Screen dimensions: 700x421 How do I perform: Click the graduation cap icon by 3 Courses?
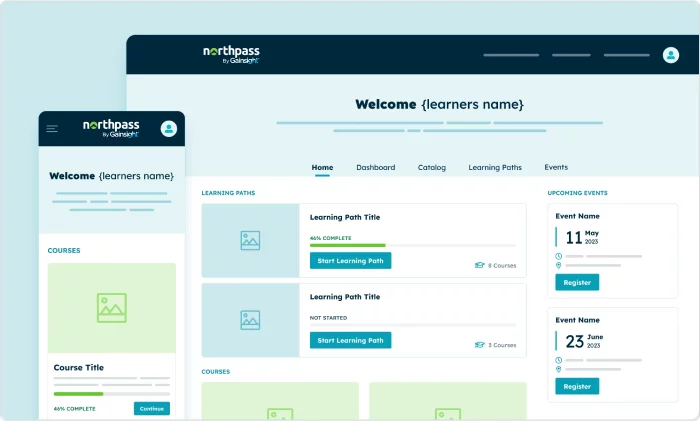(x=479, y=345)
